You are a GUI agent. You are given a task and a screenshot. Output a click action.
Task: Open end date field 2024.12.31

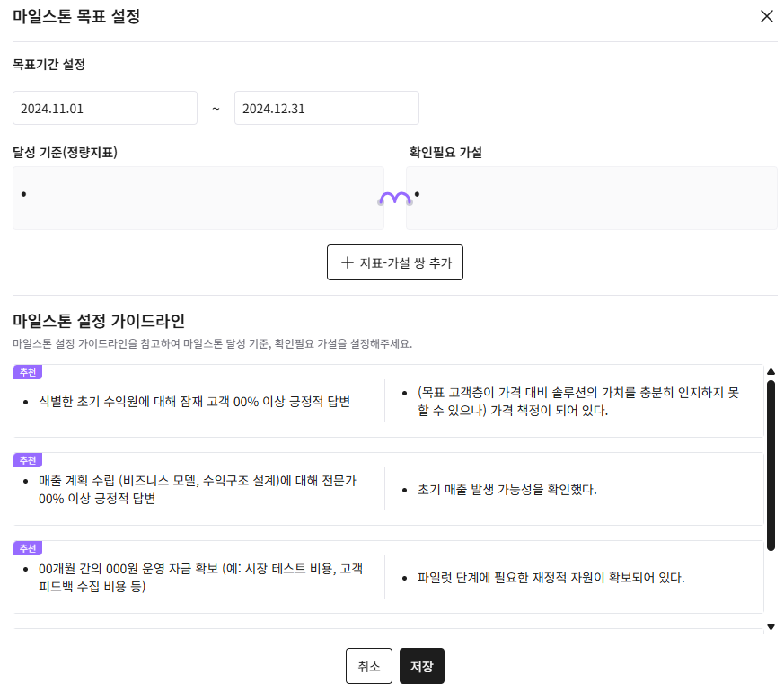pyautogui.click(x=327, y=108)
